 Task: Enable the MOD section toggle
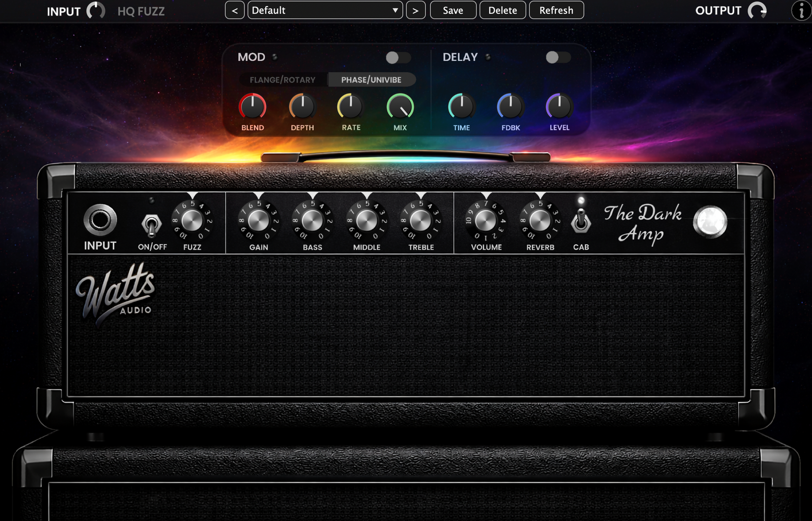point(398,58)
